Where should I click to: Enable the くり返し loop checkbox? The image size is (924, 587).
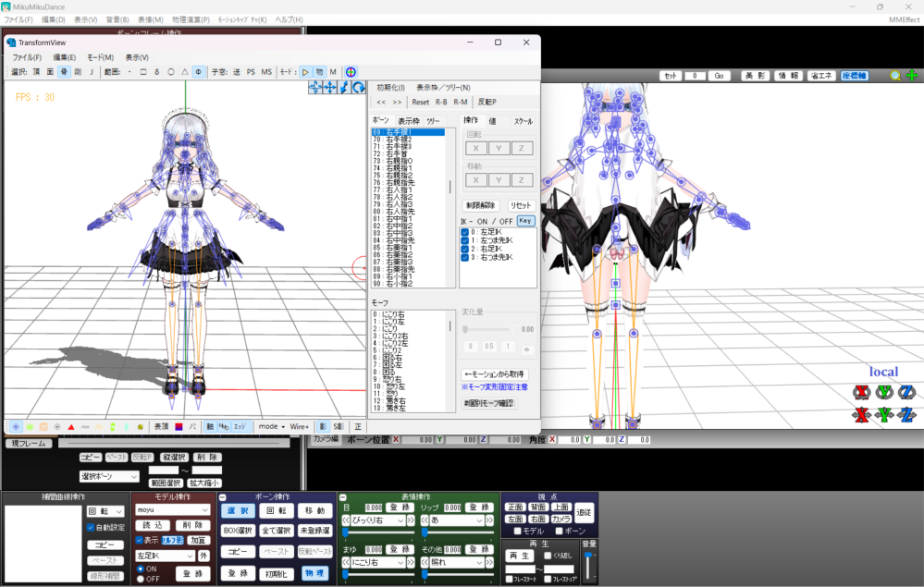(548, 556)
